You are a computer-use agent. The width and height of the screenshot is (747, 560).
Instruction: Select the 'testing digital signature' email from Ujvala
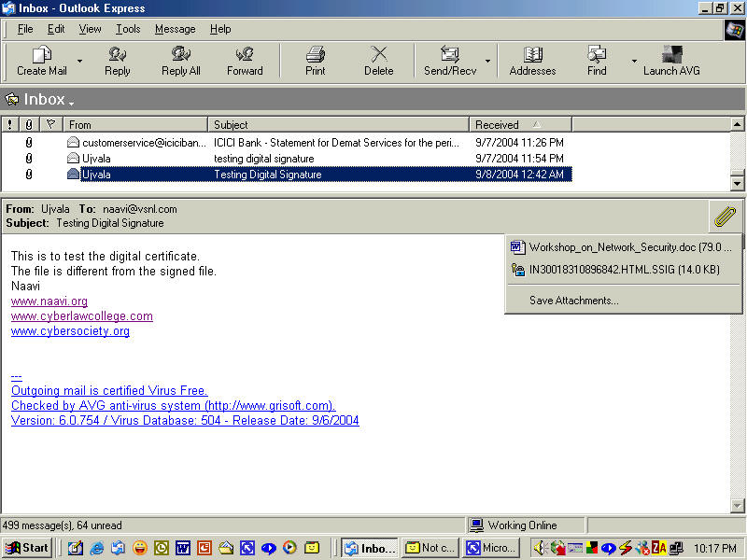point(286,159)
